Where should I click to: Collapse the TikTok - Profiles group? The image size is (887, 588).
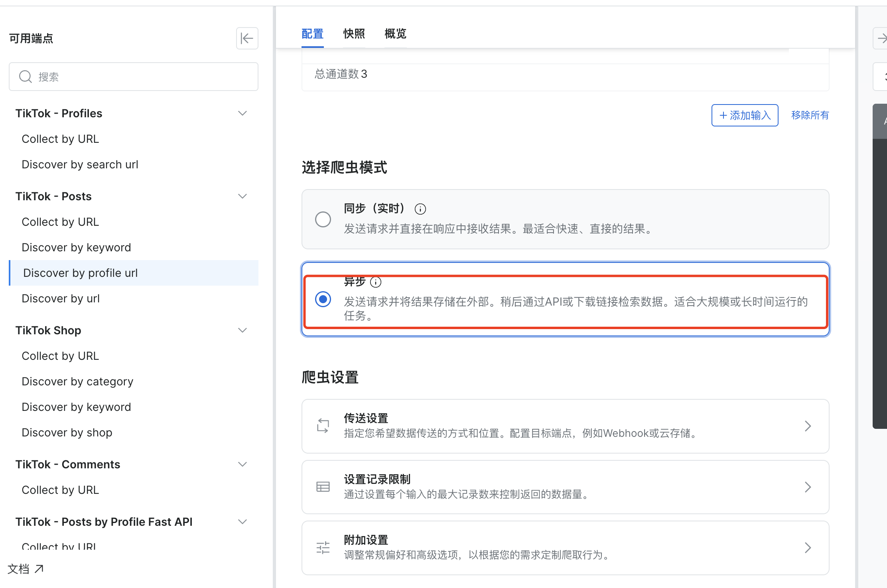point(242,113)
